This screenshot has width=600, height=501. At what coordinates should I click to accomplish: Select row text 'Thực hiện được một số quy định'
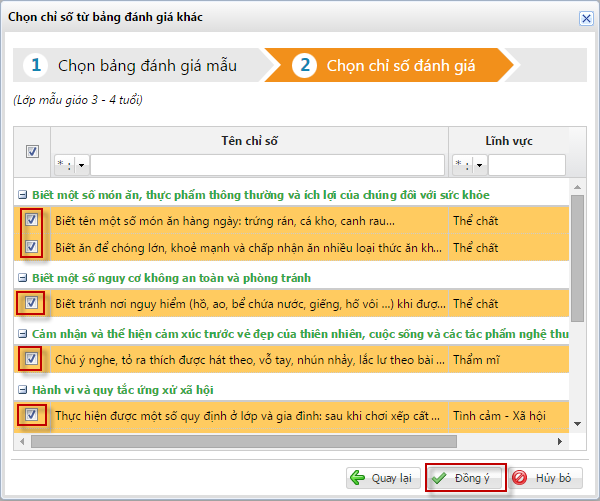click(x=247, y=416)
